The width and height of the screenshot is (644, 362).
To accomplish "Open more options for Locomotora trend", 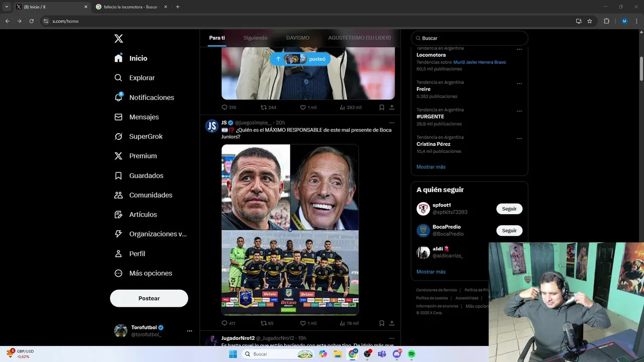I will 519,49.
